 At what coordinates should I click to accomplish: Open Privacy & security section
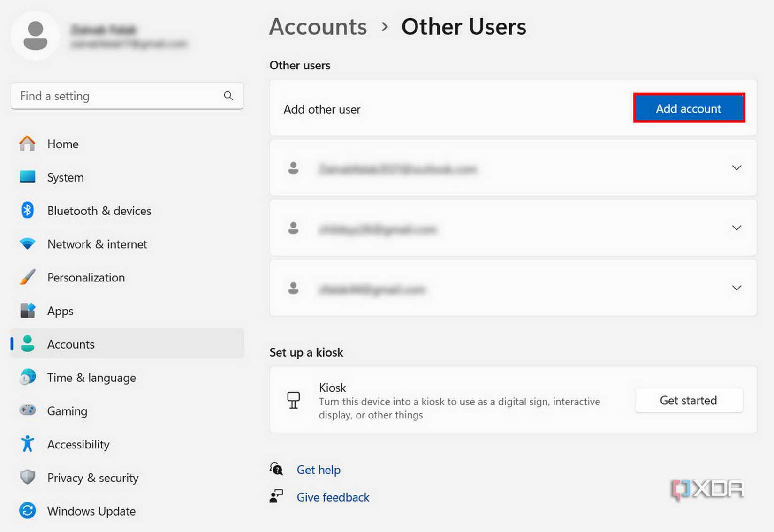(127, 477)
